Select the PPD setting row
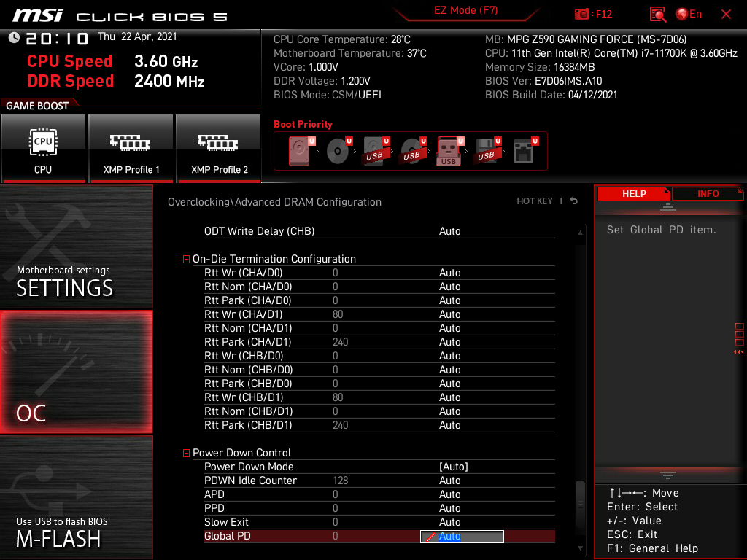This screenshot has height=560, width=747. coord(379,508)
